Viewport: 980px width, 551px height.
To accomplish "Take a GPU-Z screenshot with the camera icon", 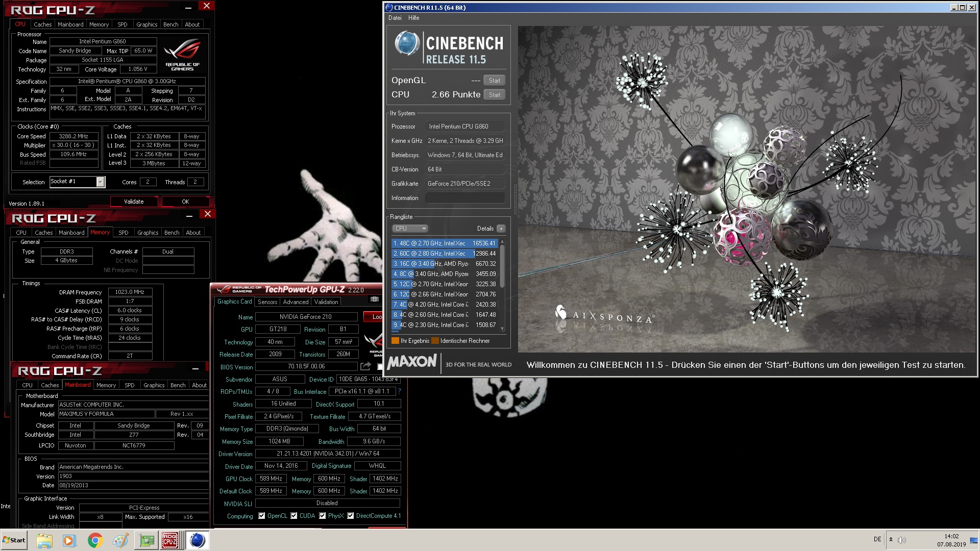I will click(x=374, y=299).
